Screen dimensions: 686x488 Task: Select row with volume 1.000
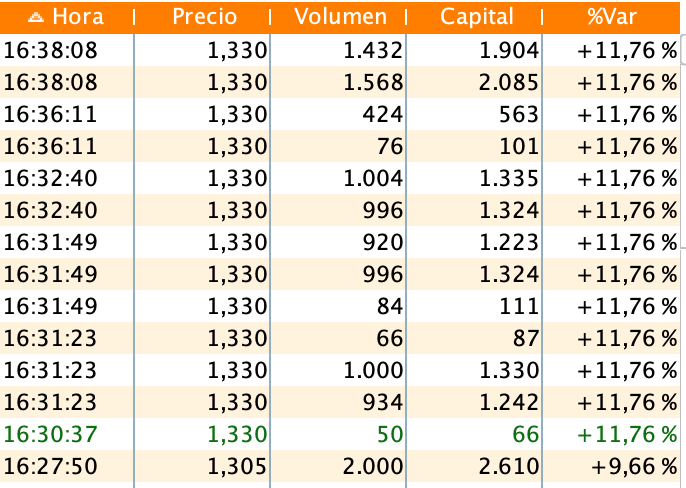(340, 370)
